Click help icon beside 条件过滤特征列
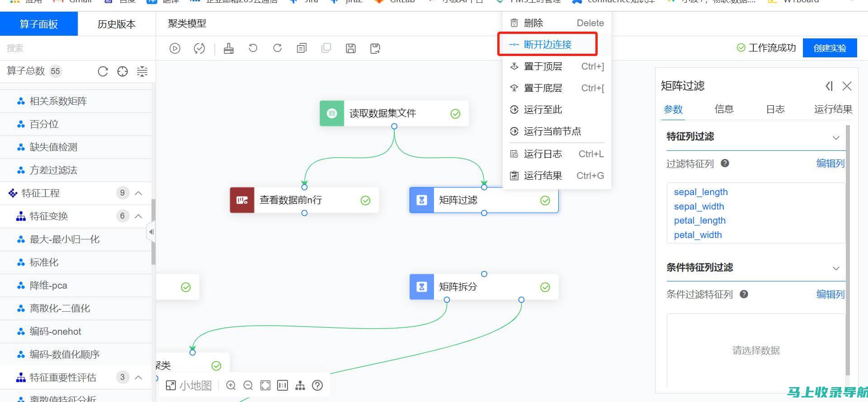 pos(744,294)
